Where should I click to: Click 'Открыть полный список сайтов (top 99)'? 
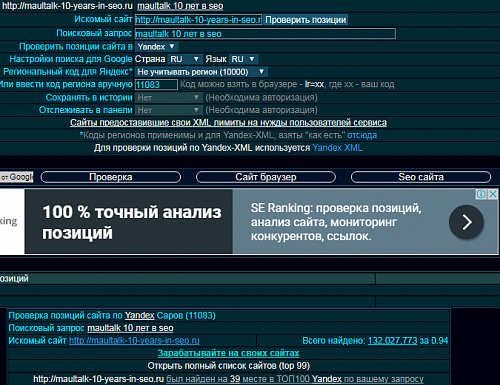point(229,366)
